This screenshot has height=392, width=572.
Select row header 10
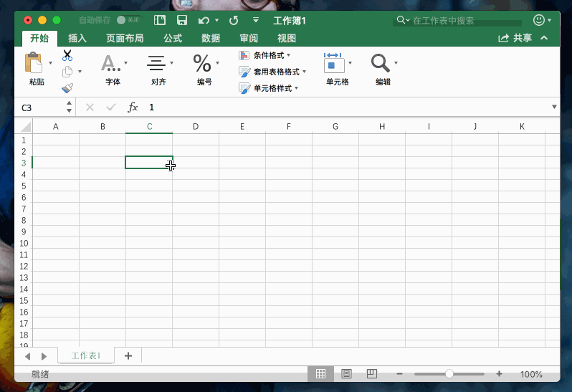click(x=24, y=243)
